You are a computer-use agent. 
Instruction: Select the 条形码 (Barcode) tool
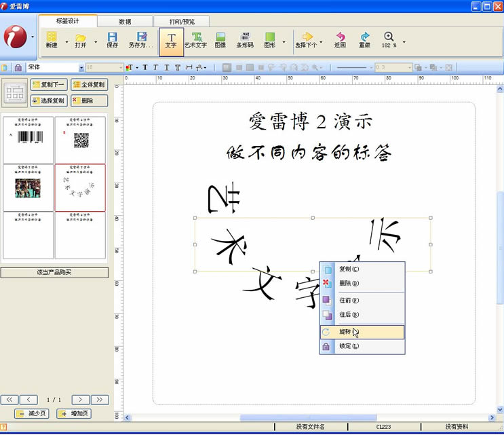tap(245, 40)
